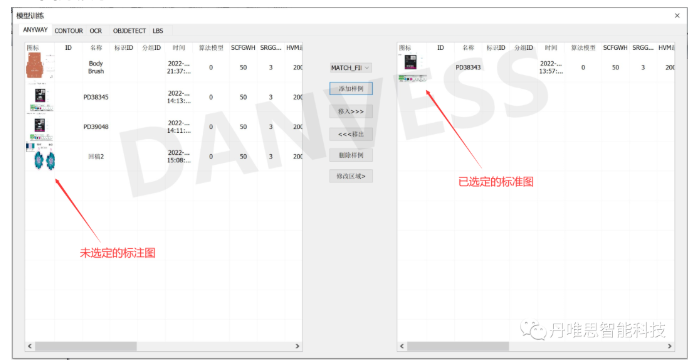The height and width of the screenshot is (363, 695).
Task: Switch to the CONTOUR tab
Action: click(69, 31)
